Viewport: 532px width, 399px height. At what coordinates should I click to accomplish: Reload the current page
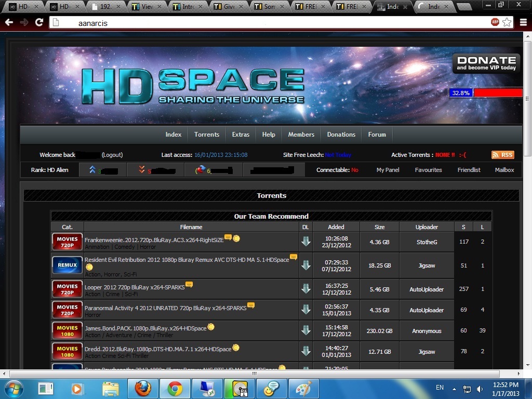[x=39, y=22]
